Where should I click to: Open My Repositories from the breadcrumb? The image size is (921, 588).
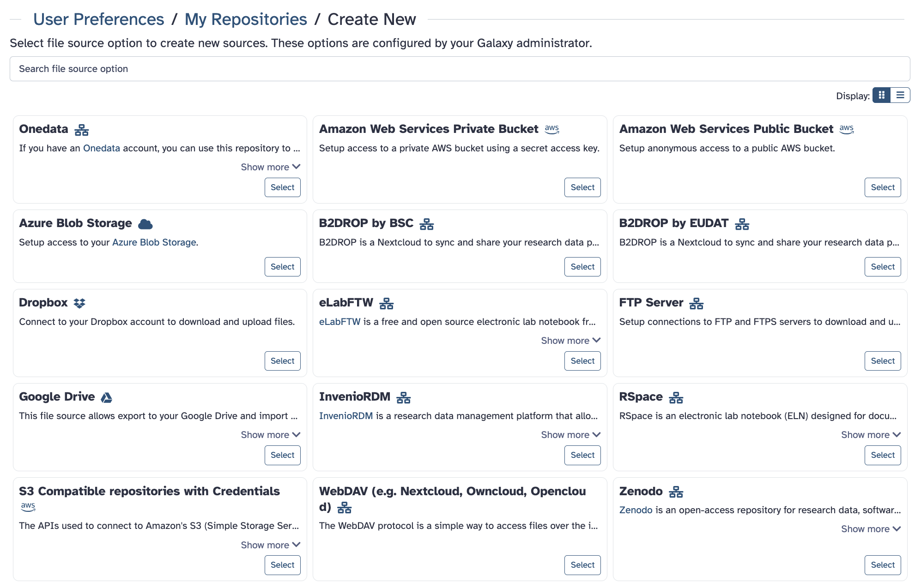[246, 19]
